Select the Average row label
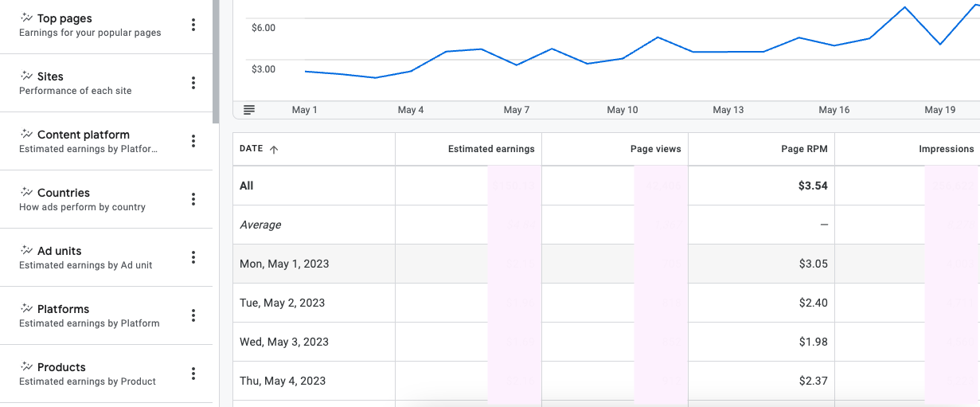 tap(260, 225)
